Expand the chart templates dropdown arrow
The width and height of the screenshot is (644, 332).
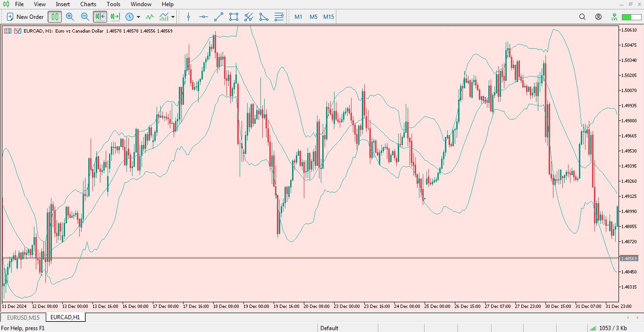point(173,17)
